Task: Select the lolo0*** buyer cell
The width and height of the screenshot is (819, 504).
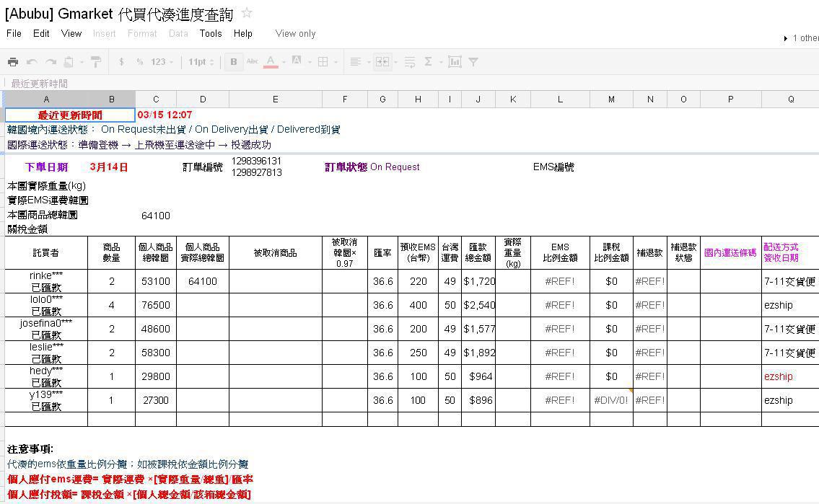Action: (x=46, y=305)
